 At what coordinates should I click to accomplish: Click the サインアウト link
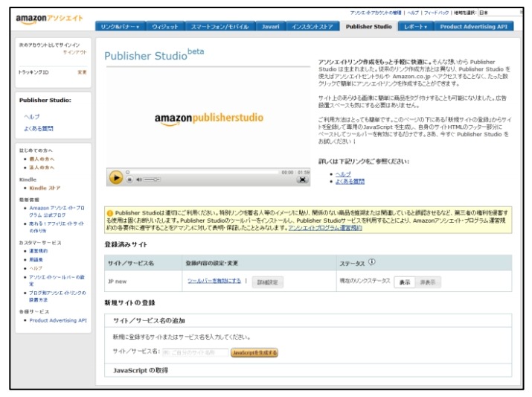click(x=74, y=52)
